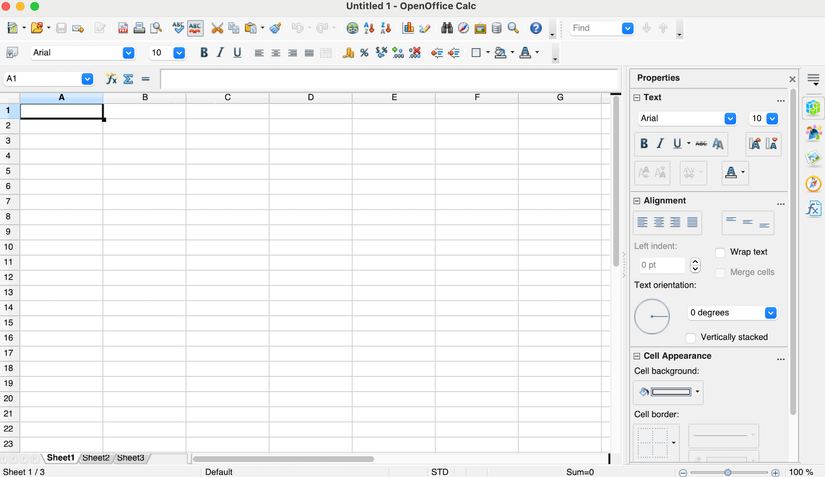This screenshot has width=825, height=477.
Task: Adjust the zoom slider handle
Action: (728, 472)
